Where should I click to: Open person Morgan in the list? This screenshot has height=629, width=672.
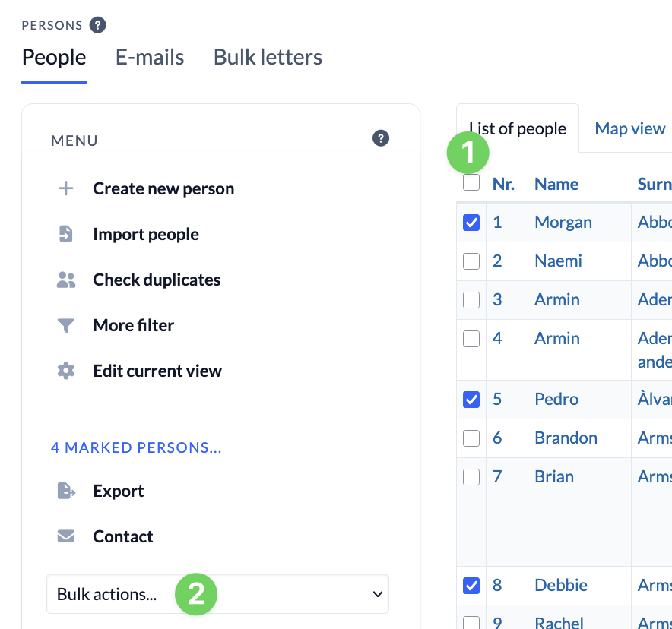[x=563, y=223]
